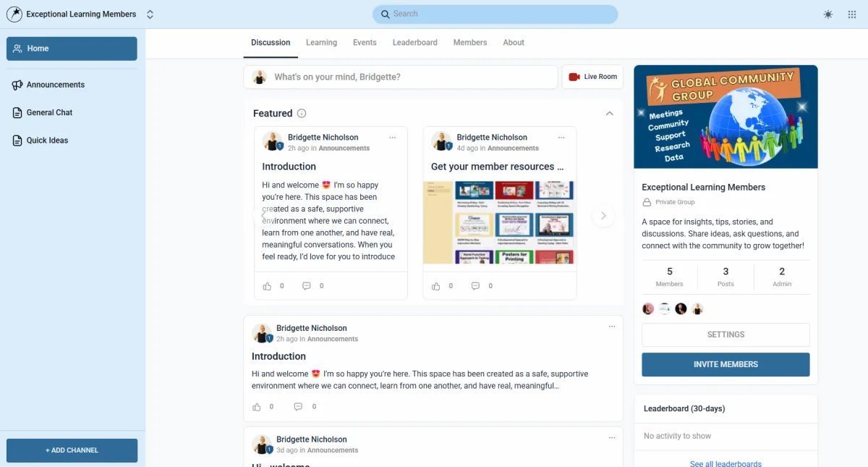Click the Featured info icon
Image resolution: width=868 pixels, height=467 pixels.
[x=302, y=113]
